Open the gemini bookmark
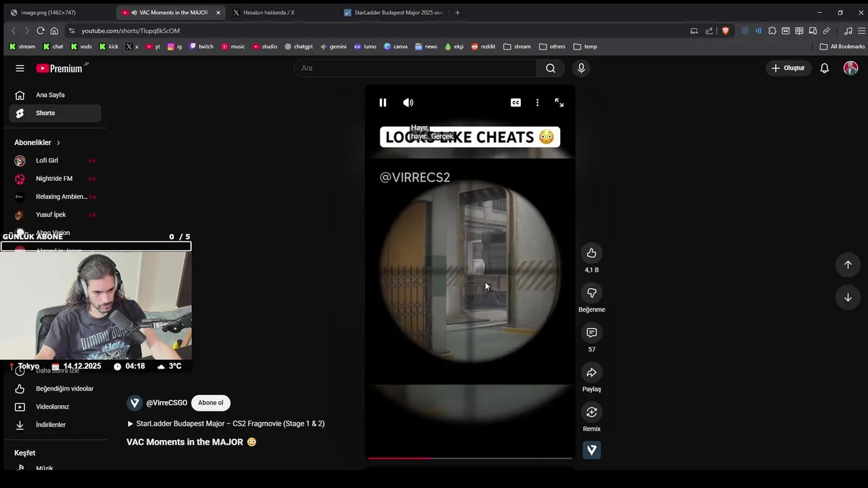 (x=333, y=47)
